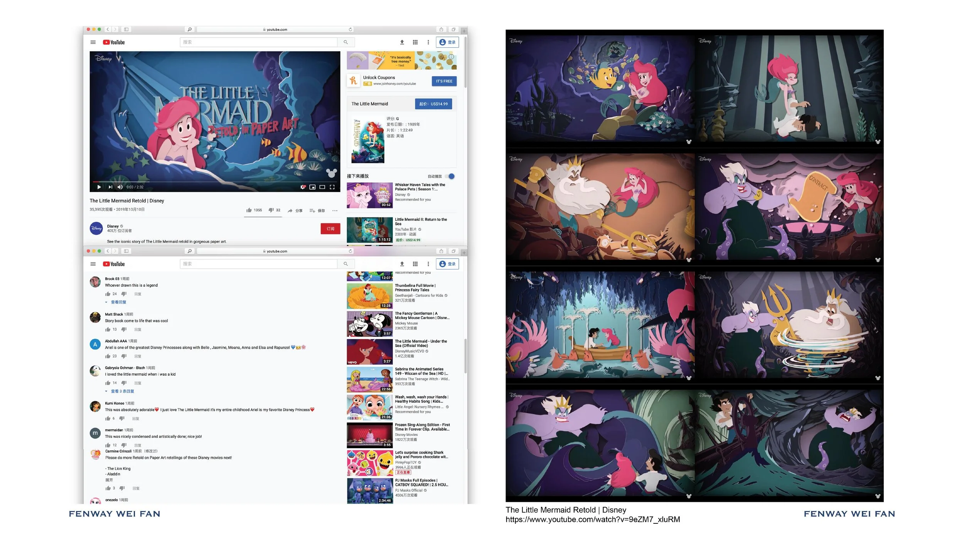The height and width of the screenshot is (560, 964).
Task: Click YouTube logo in top window
Action: (x=114, y=42)
